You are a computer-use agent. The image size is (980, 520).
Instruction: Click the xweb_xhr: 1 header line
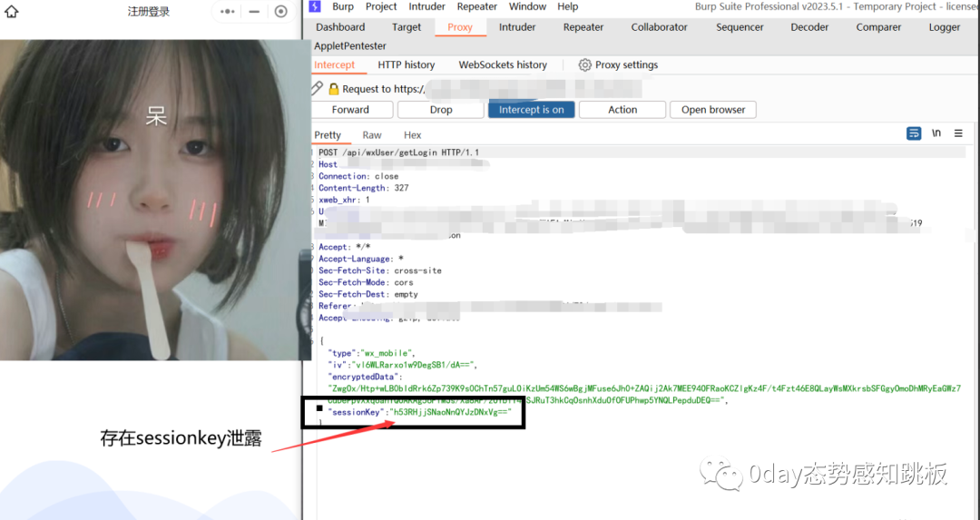[345, 200]
